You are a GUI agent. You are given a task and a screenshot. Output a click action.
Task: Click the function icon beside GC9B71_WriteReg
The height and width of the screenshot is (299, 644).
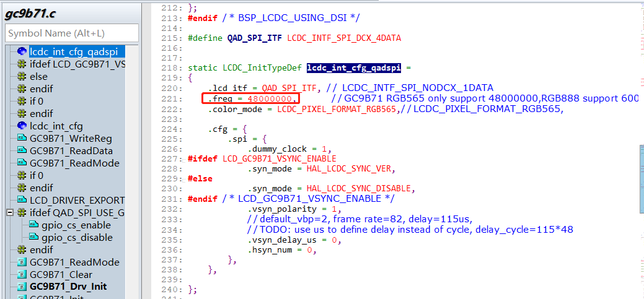coord(22,138)
